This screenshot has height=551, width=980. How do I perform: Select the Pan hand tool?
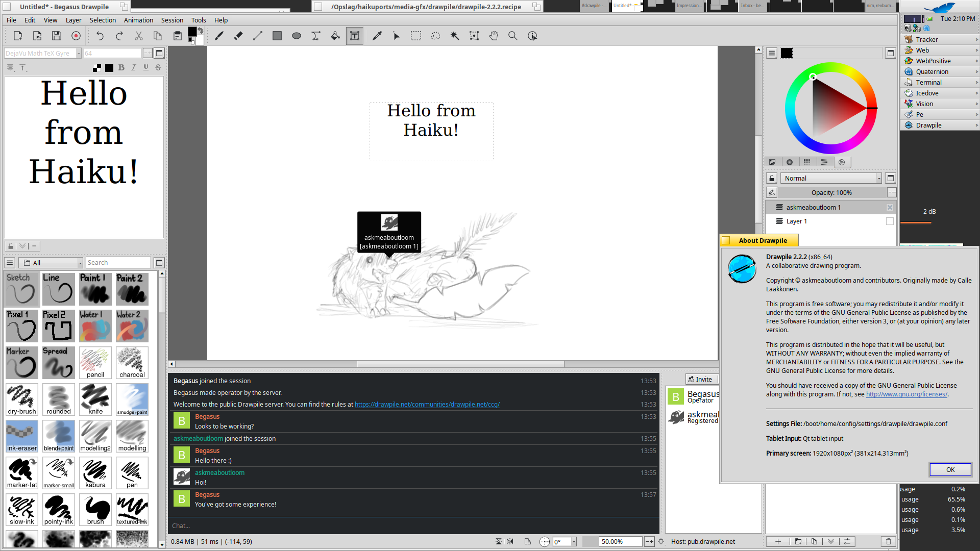pos(494,36)
